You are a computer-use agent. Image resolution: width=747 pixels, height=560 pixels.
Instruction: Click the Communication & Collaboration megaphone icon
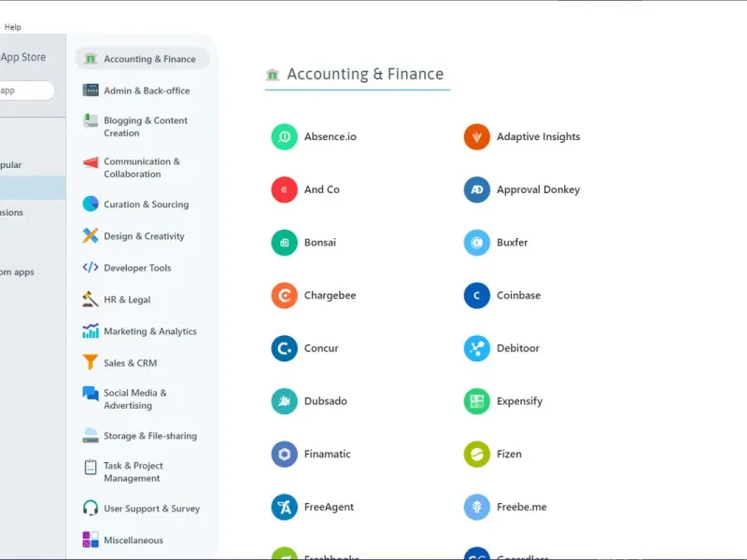tap(90, 162)
